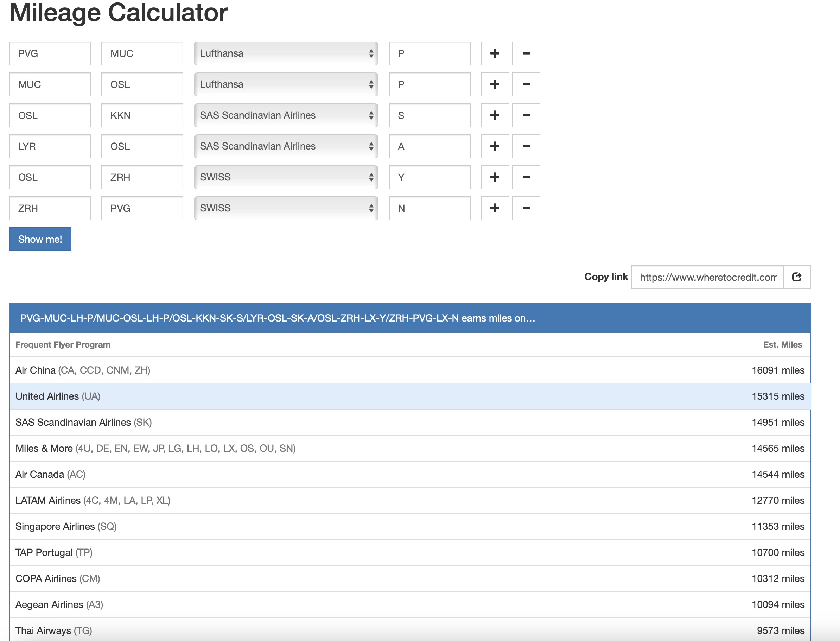Click the booking class field containing S
The width and height of the screenshot is (840, 641).
[x=429, y=115]
